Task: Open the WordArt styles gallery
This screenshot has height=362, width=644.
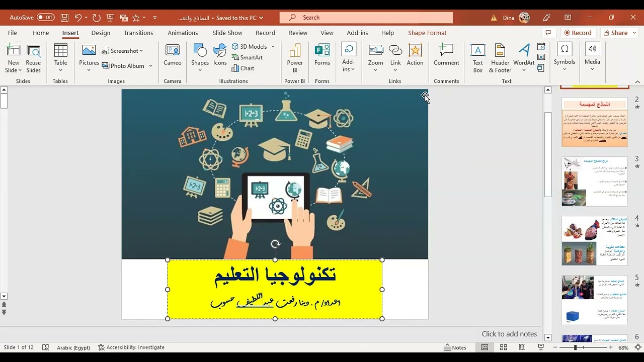Action: tap(524, 58)
